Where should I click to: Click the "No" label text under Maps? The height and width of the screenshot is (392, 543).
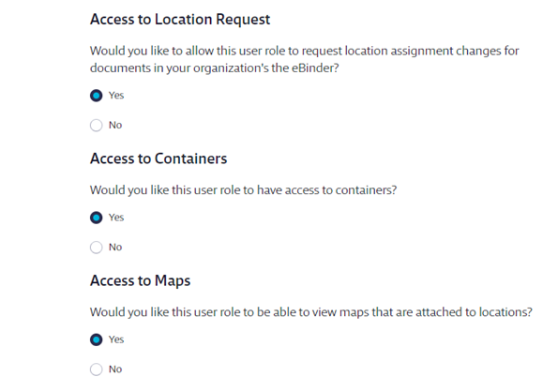(115, 369)
